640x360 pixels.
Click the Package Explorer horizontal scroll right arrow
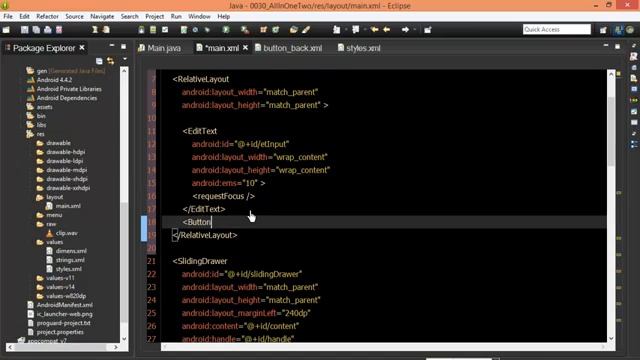[x=116, y=347]
